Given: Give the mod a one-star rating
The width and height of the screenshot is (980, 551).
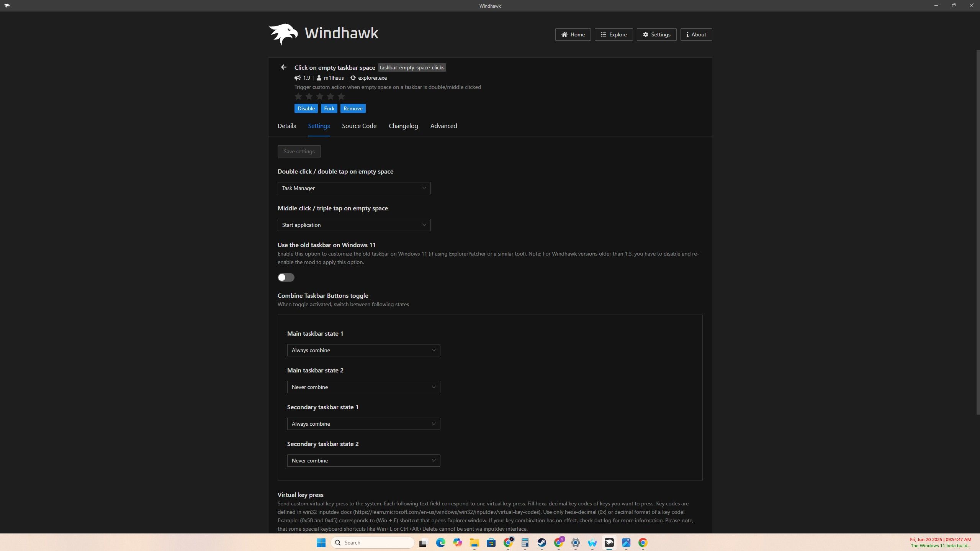Looking at the screenshot, I should (x=298, y=97).
